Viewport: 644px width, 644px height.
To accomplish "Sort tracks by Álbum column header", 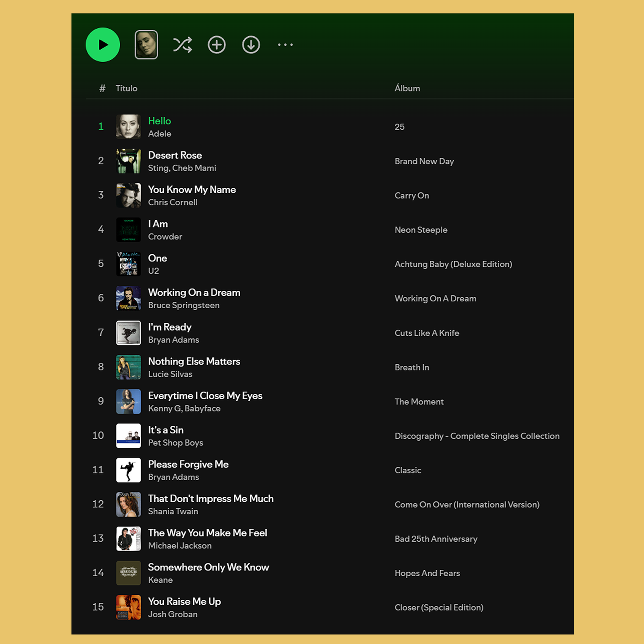I will 407,88.
